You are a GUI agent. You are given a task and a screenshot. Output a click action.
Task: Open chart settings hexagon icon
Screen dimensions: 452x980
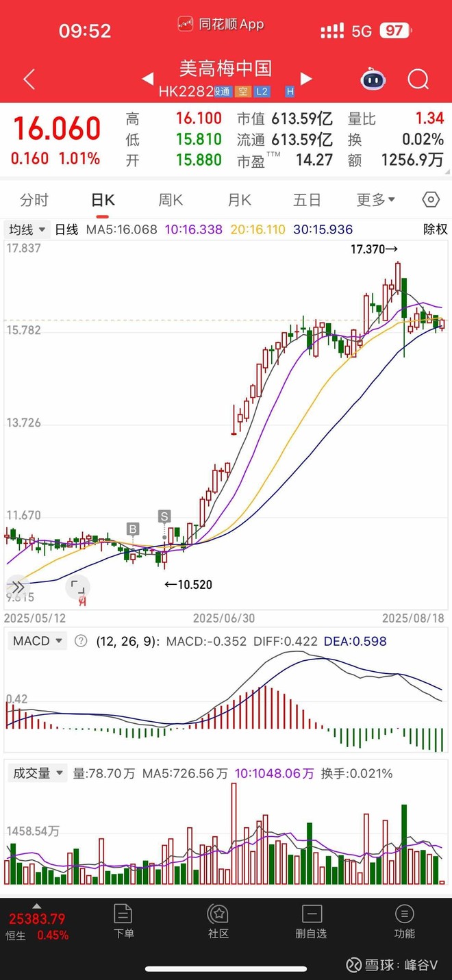coord(431,200)
